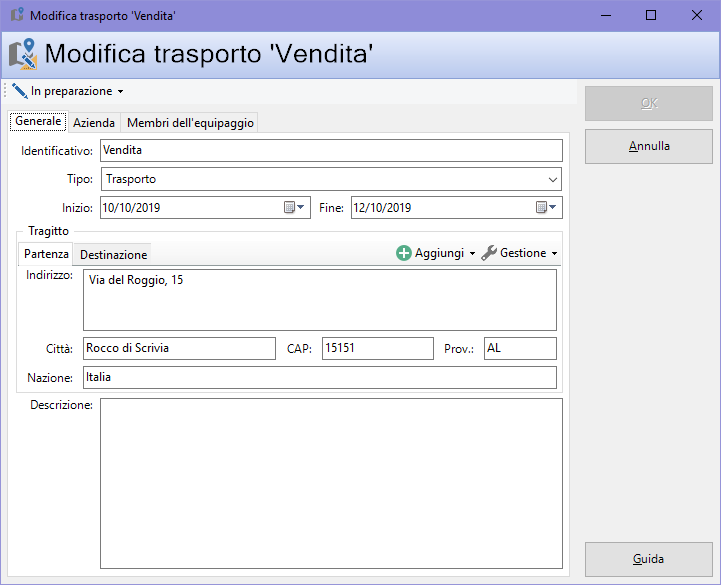This screenshot has height=585, width=721.
Task: Expand the Tipo combo box
Action: point(553,179)
